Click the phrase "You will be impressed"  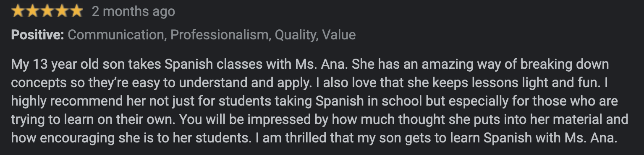[245, 120]
